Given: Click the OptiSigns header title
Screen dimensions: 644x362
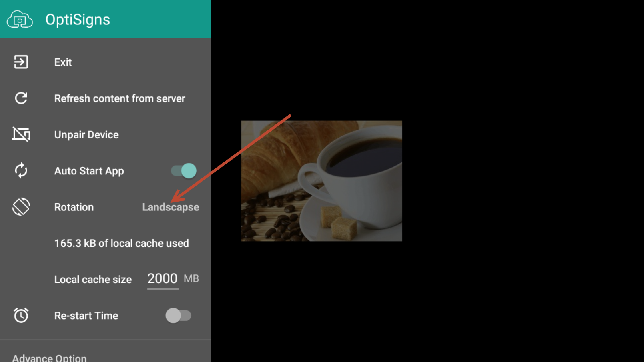Looking at the screenshot, I should (x=78, y=20).
